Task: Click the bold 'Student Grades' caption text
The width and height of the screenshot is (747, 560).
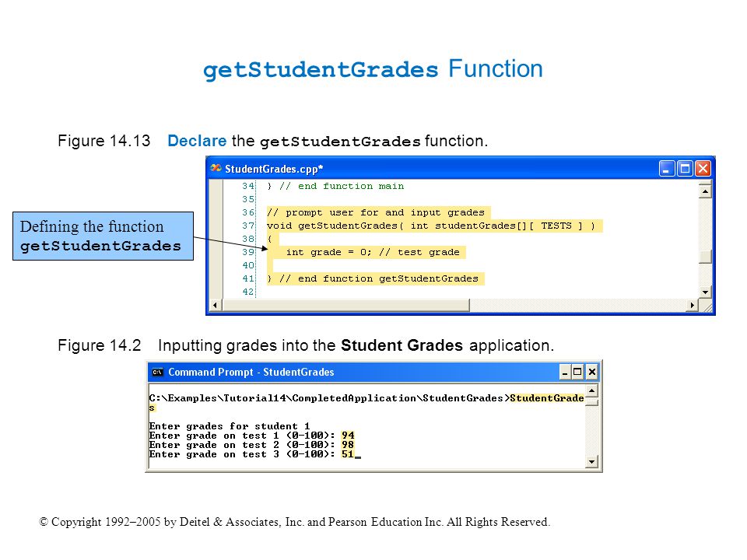Action: pos(402,345)
